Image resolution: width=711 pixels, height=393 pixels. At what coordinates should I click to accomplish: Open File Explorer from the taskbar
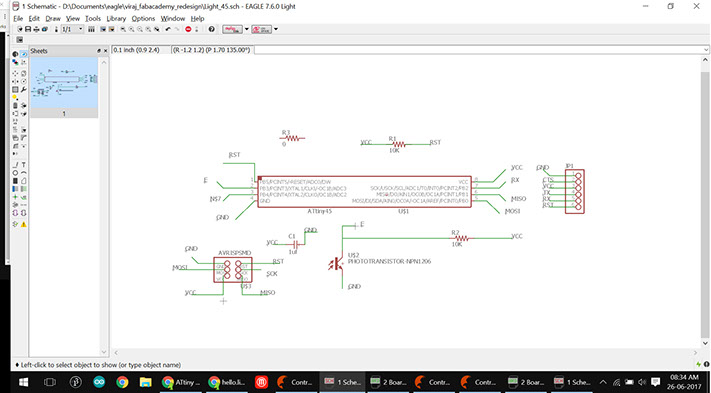145,382
